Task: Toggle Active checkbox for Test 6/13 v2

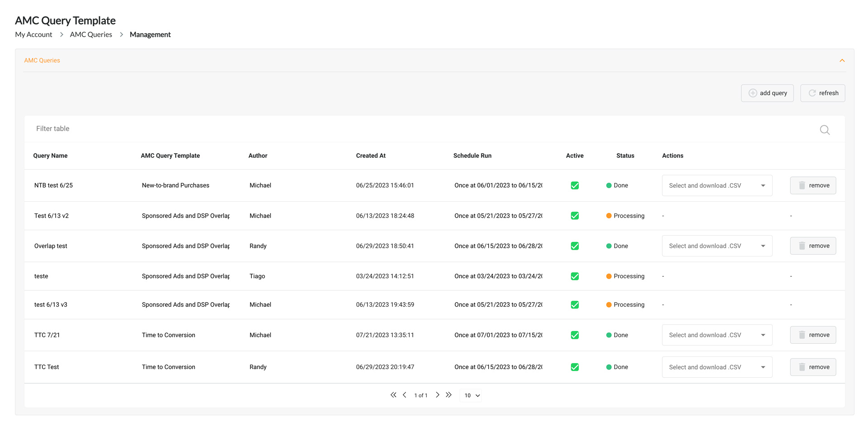Action: [575, 216]
